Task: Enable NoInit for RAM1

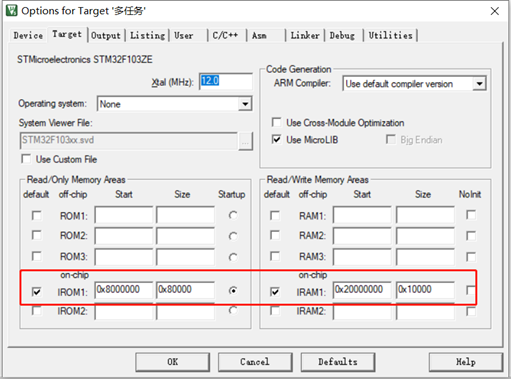Action: tap(471, 215)
